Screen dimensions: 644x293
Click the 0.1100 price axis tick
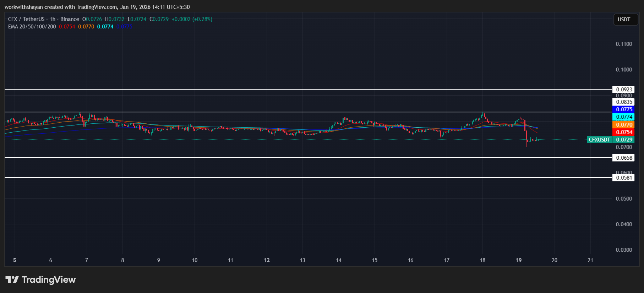tap(624, 44)
